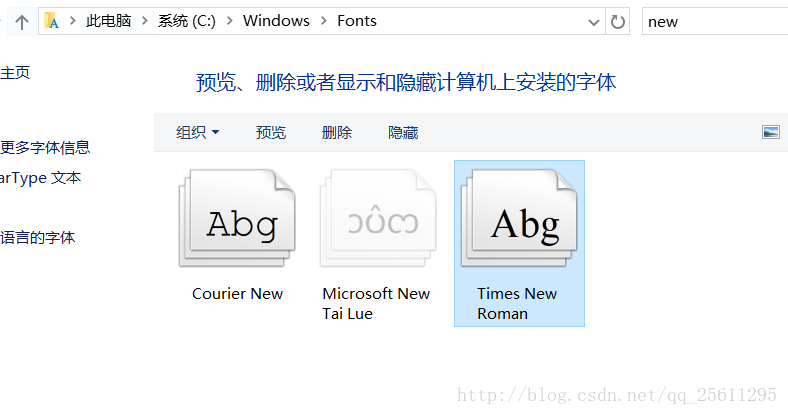
Task: Click 隐藏 toolbar button
Action: pyautogui.click(x=403, y=133)
